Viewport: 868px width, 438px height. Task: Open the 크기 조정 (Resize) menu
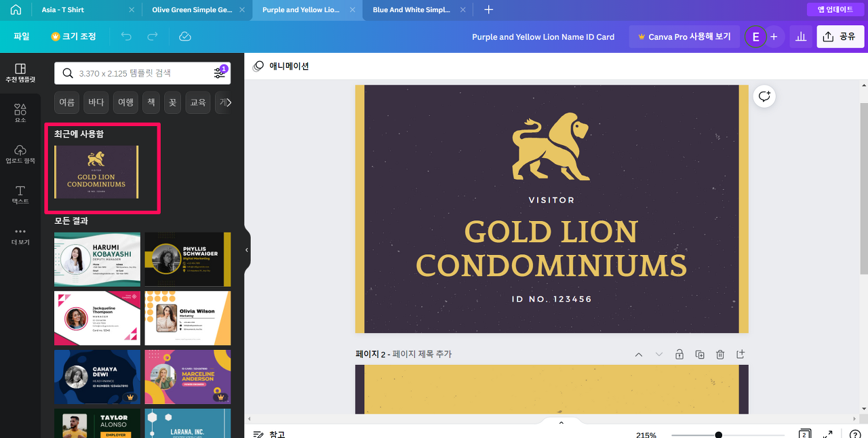point(74,37)
